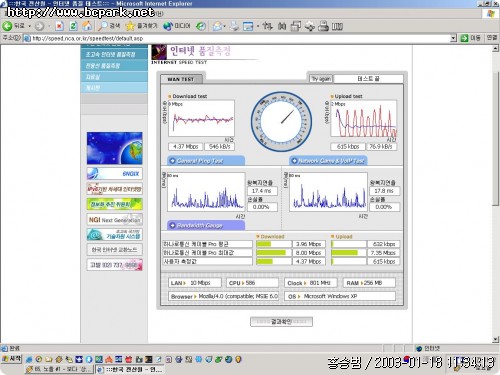Click Internet Explorer quick launch icon
This screenshot has height=375, width=500.
[x=29, y=359]
